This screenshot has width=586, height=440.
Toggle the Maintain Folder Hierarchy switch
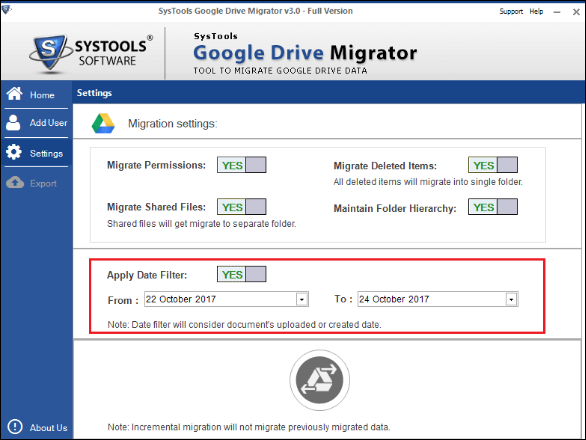click(493, 207)
